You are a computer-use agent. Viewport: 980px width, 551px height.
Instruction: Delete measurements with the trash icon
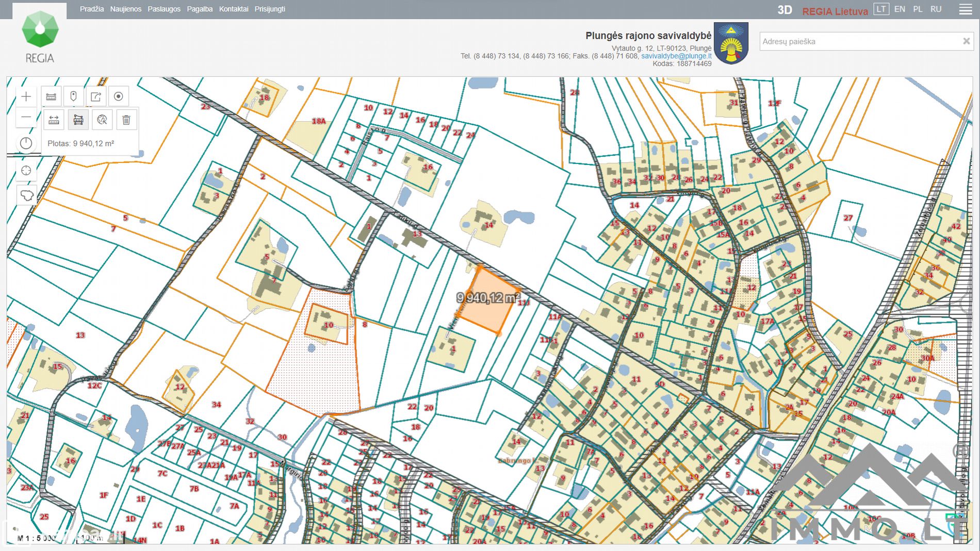tap(126, 120)
